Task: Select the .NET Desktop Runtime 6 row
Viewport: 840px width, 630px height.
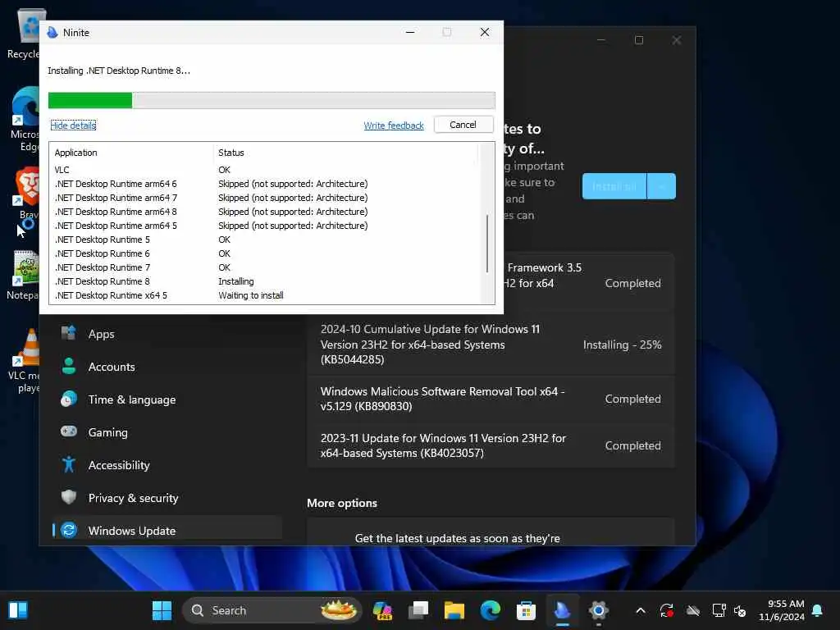Action: click(x=265, y=253)
